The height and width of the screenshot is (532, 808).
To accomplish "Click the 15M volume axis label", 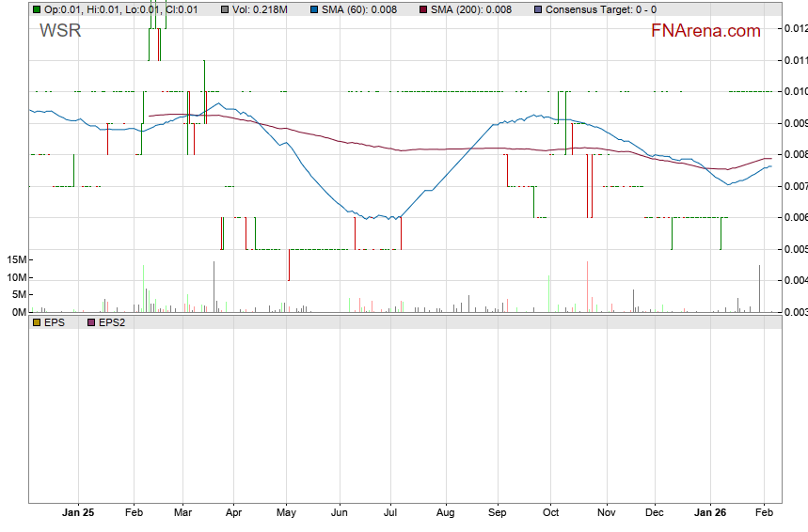I will point(16,259).
